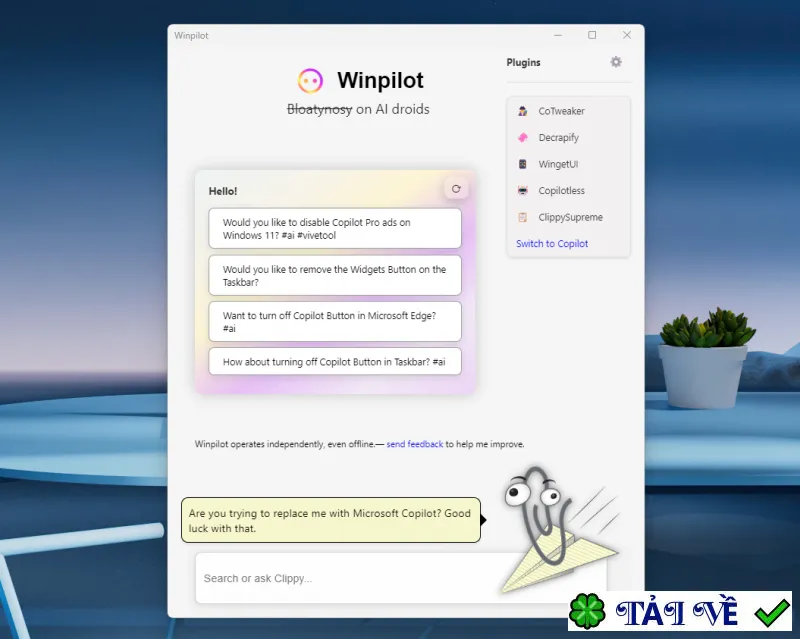Open the Decrapify plugin
The image size is (800, 639).
click(x=559, y=138)
